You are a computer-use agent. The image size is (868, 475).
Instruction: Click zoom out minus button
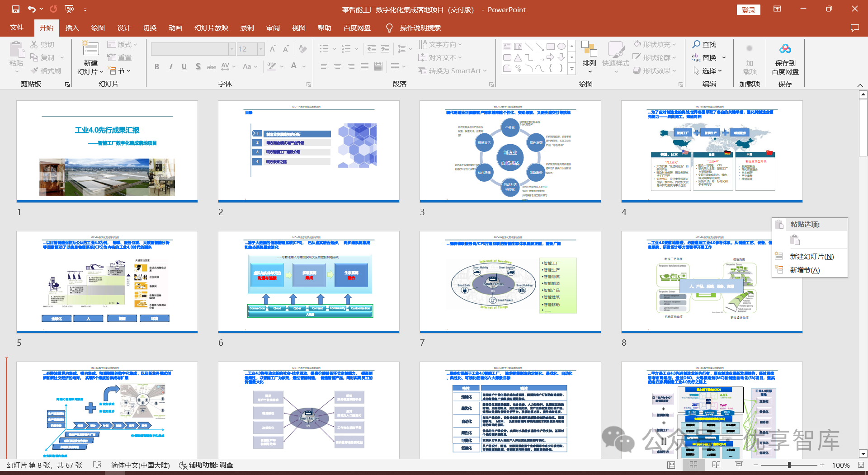pos(755,465)
